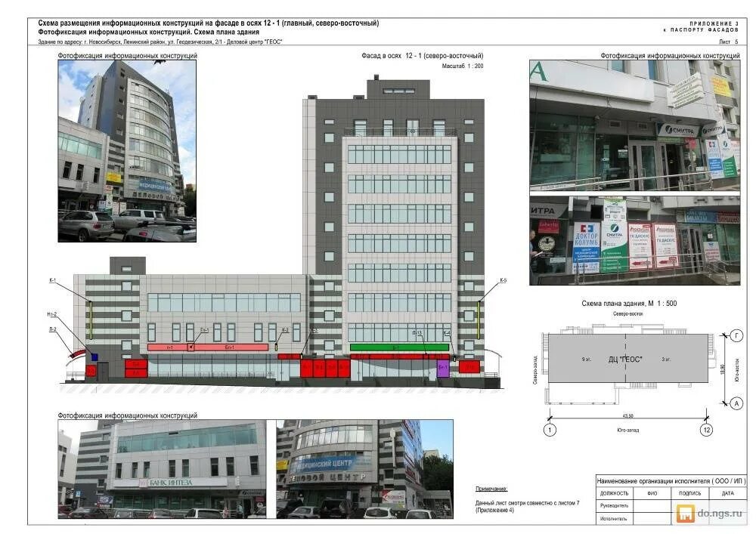Click the purple sign rectangle on facade
The image size is (756, 534).
pos(443,368)
